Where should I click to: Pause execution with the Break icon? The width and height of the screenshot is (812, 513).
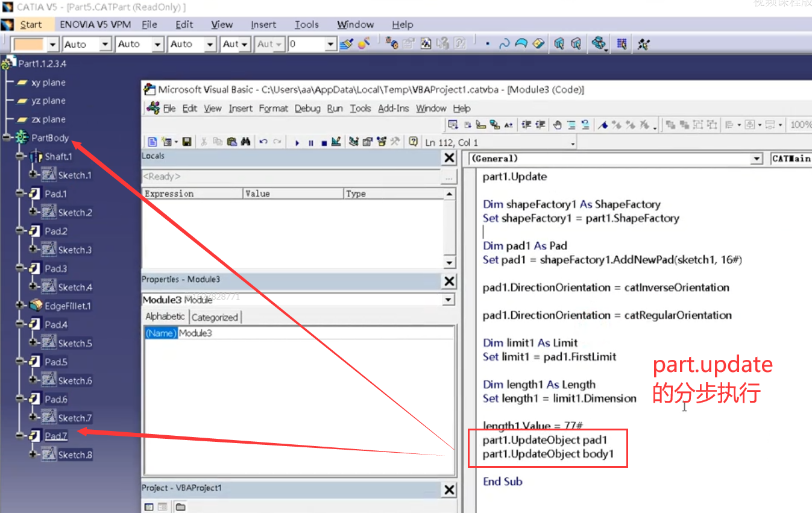pos(310,142)
